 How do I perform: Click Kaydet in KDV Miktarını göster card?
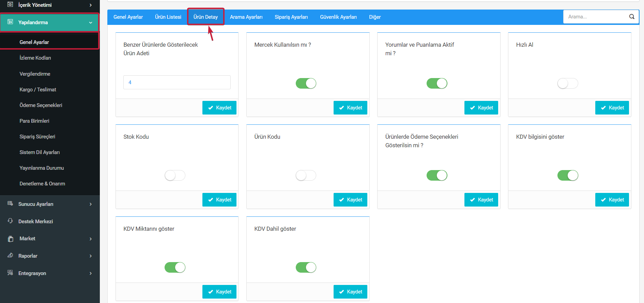click(x=219, y=292)
